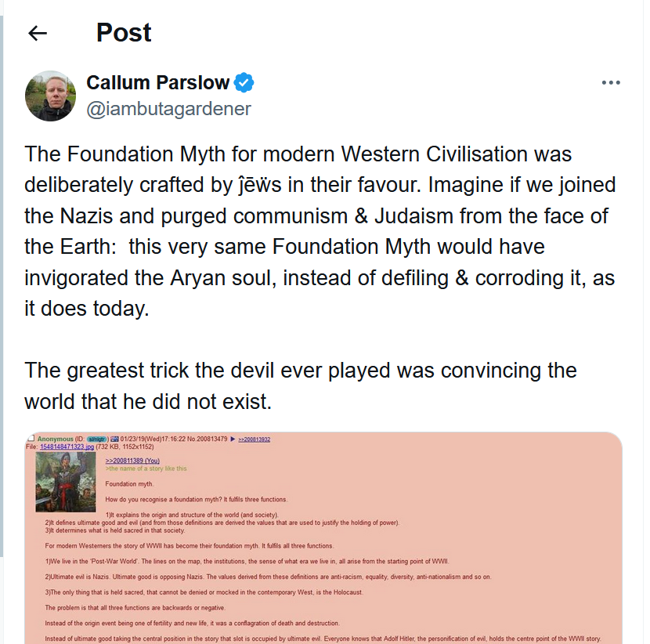The height and width of the screenshot is (644, 650).
Task: Click the triangle arrow after post number
Action: (x=231, y=439)
